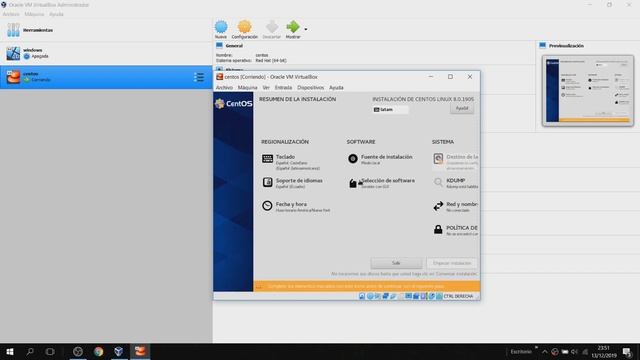Open Máquina menu in the Manager window

(x=34, y=14)
